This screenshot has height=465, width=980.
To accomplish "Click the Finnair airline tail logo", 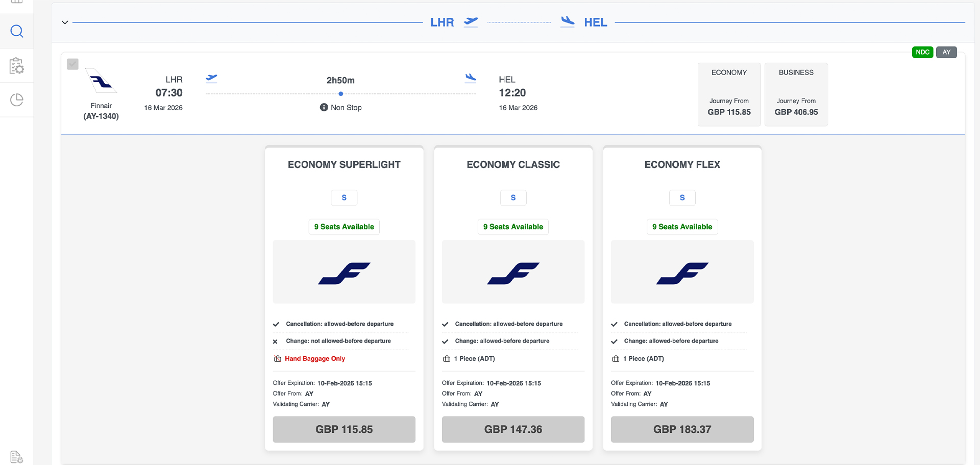I will (x=101, y=81).
